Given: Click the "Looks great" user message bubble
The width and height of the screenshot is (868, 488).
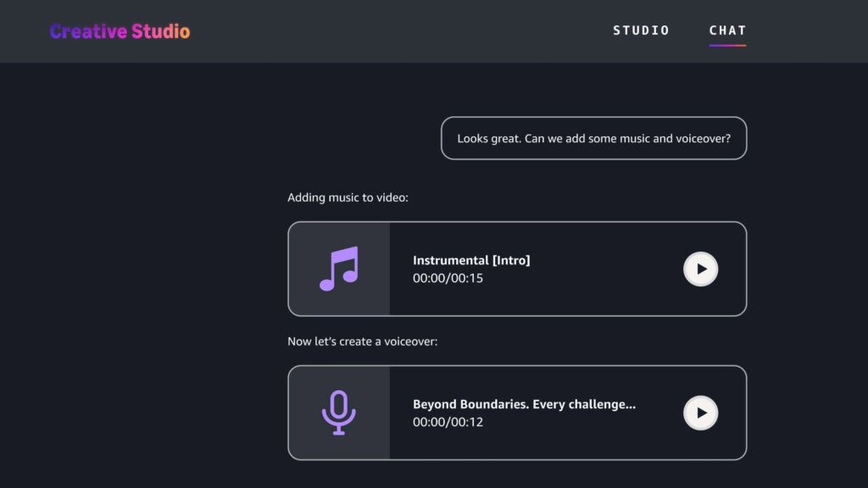Looking at the screenshot, I should click(x=593, y=138).
